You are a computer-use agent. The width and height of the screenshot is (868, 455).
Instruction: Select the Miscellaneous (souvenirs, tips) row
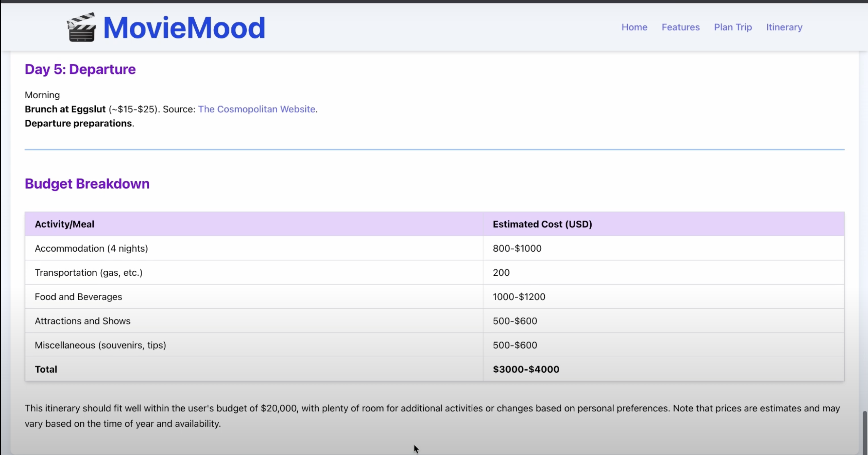click(100, 345)
